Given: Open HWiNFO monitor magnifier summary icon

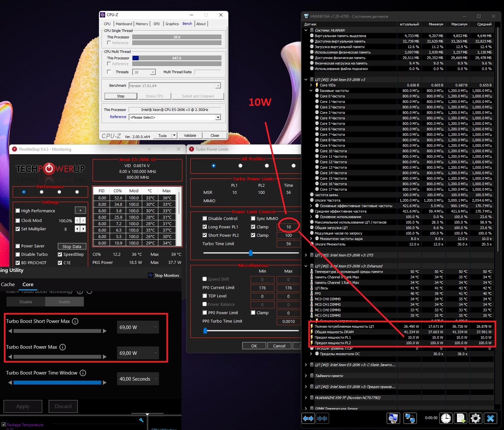Looking at the screenshot, I should [393, 418].
